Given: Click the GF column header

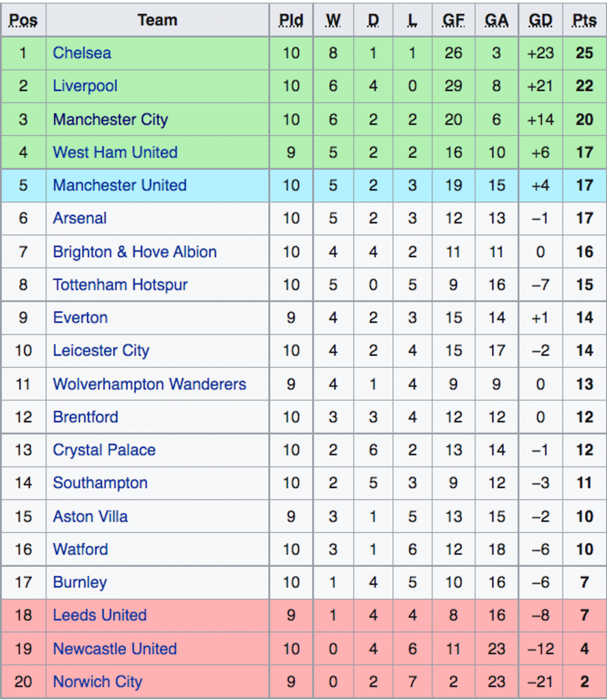Looking at the screenshot, I should click(x=453, y=20).
